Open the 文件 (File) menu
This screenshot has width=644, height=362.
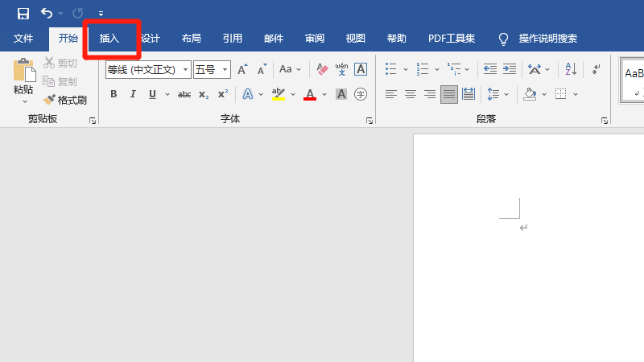(23, 39)
